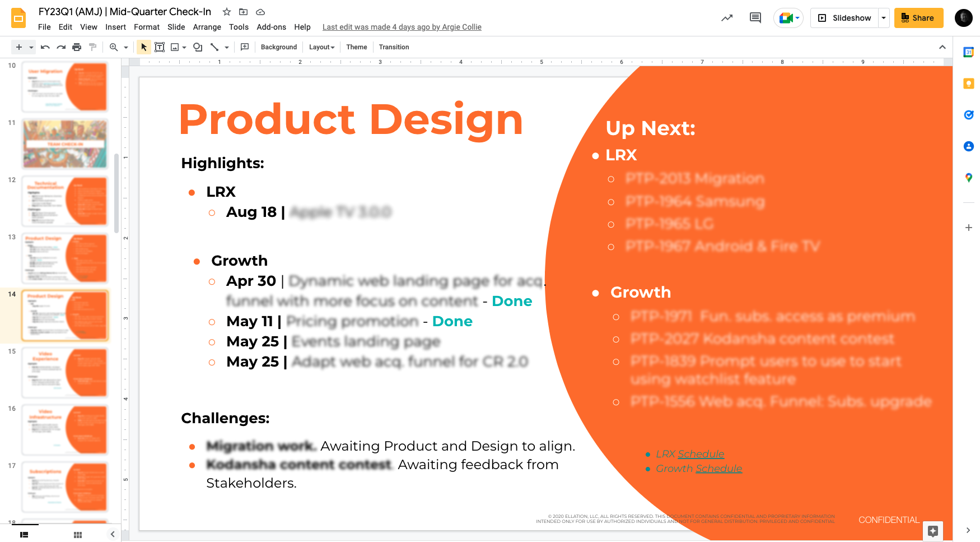Undo the last action
This screenshot has height=542, width=980.
45,47
